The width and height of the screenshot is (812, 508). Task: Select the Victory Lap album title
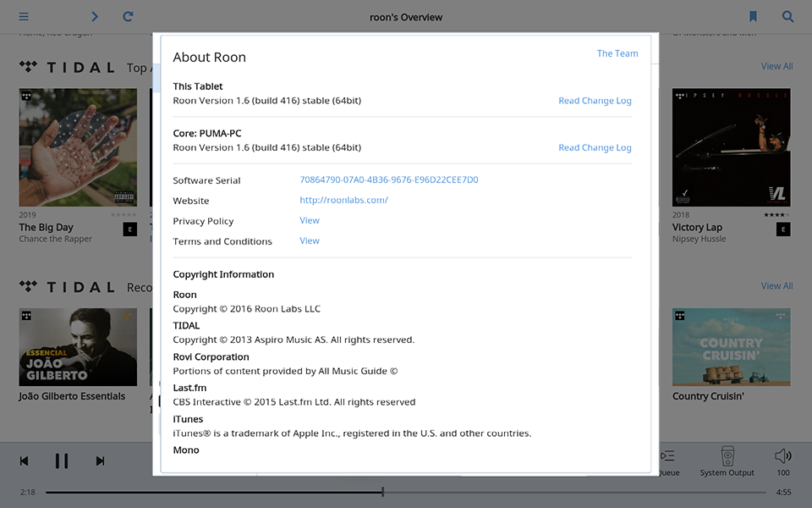coord(697,227)
